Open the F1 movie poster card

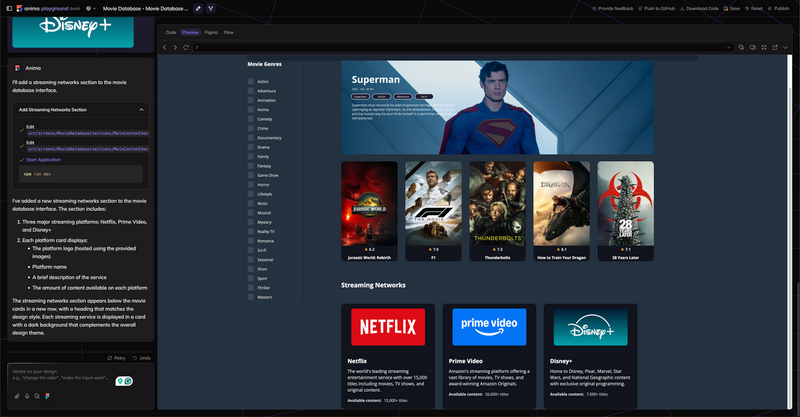433,204
